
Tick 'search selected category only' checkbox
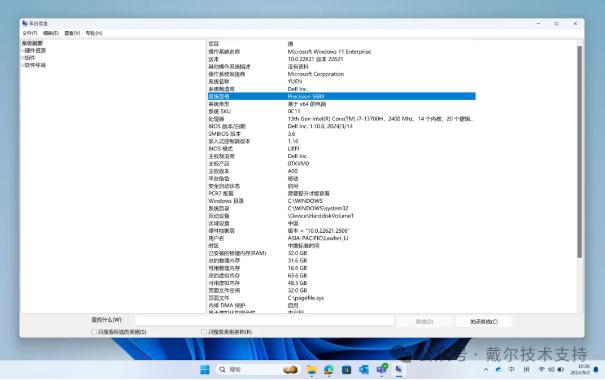click(94, 332)
